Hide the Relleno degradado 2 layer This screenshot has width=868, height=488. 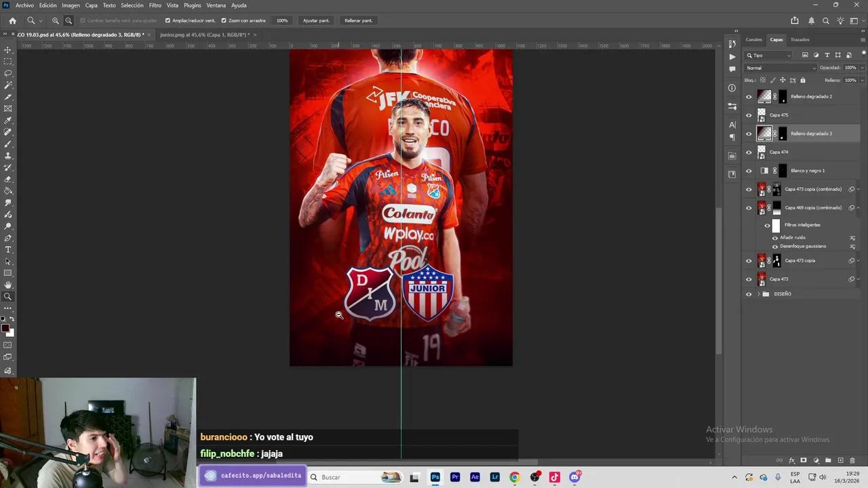749,96
